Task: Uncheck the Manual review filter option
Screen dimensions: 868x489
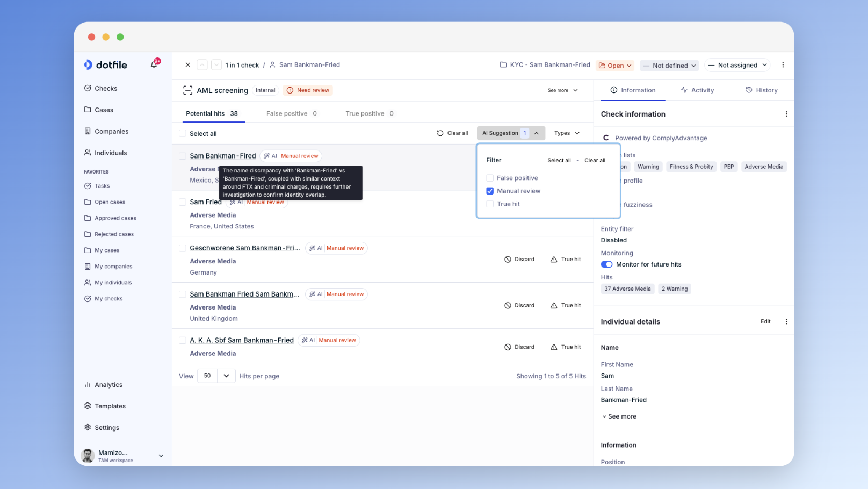Action: [x=490, y=191]
